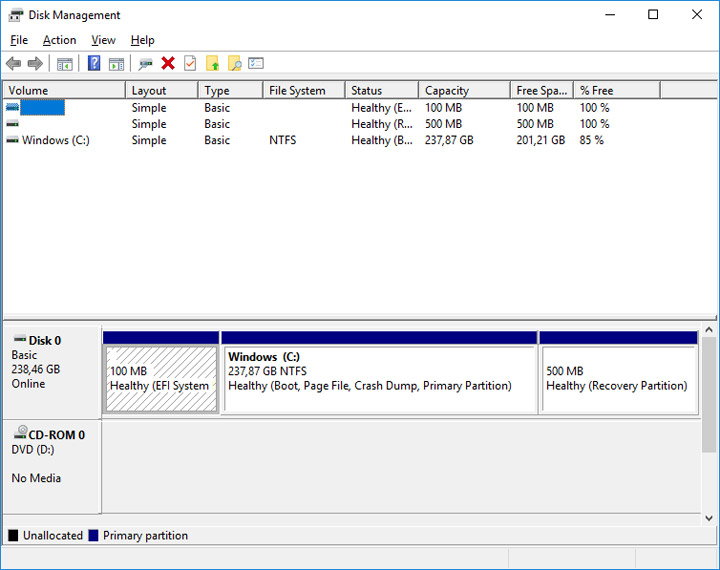Toggle the console tree pane icon

click(65, 64)
